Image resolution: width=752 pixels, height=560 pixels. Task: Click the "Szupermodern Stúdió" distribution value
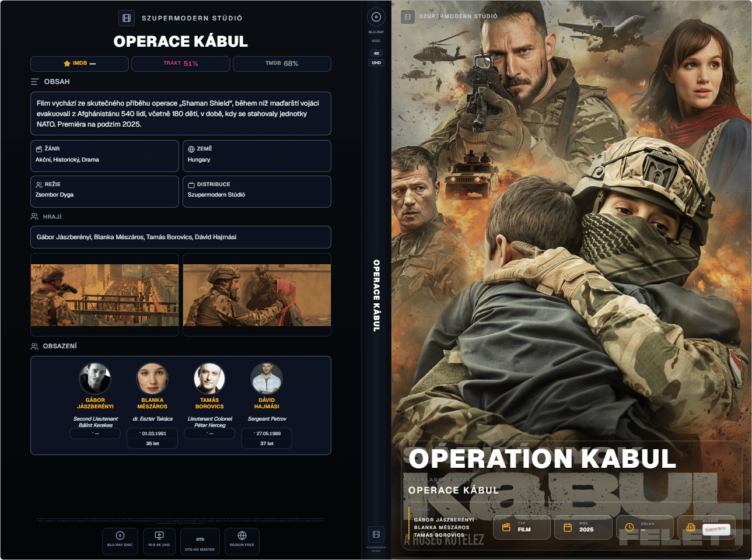click(216, 195)
